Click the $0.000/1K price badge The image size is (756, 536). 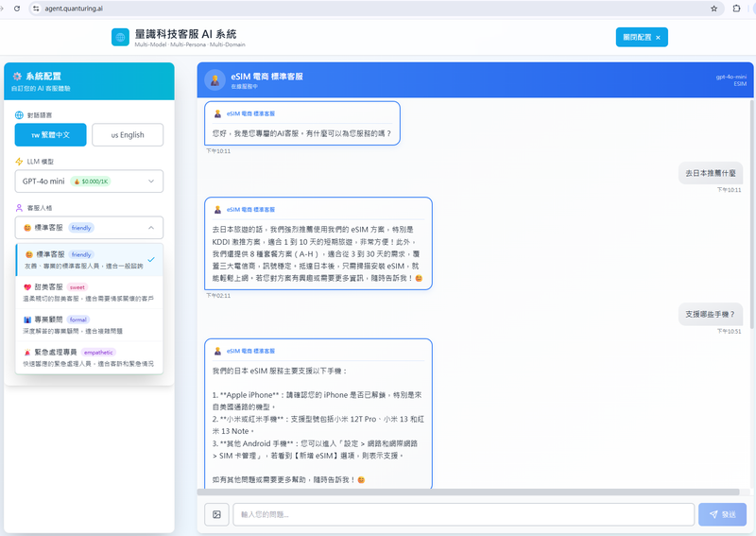coord(91,182)
